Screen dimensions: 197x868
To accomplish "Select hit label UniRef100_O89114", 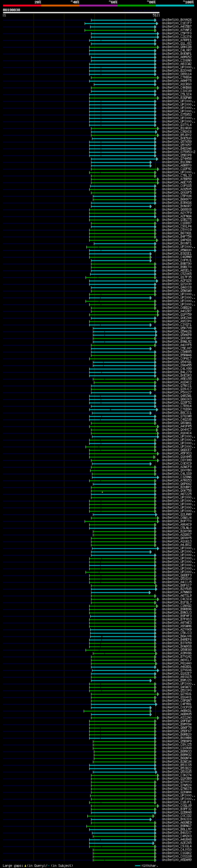I will coord(176,74).
